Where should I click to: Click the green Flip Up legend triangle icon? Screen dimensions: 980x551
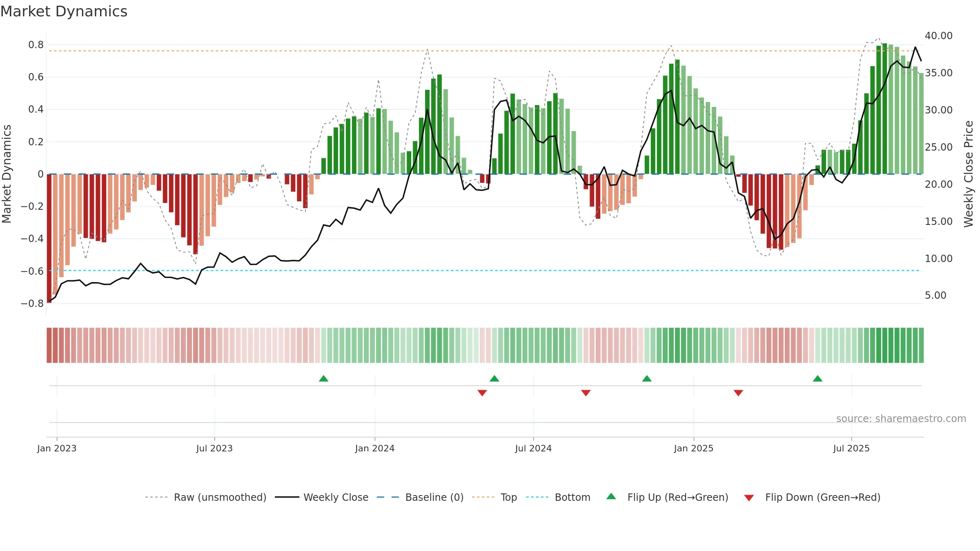[611, 496]
